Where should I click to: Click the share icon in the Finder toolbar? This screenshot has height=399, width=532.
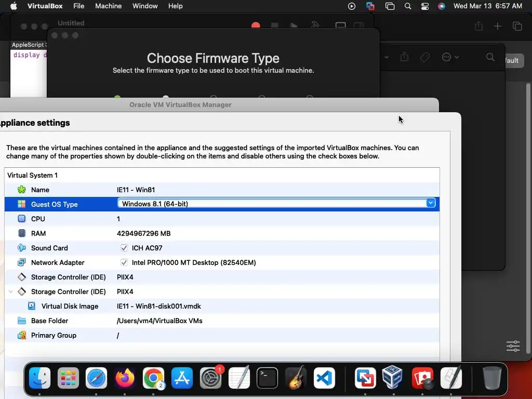pyautogui.click(x=404, y=57)
